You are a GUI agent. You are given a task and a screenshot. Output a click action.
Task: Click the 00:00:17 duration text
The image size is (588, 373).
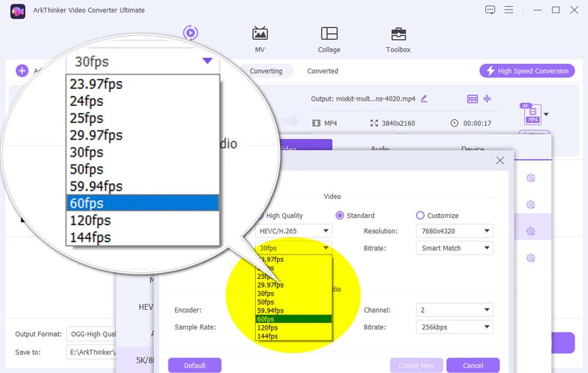coord(477,123)
